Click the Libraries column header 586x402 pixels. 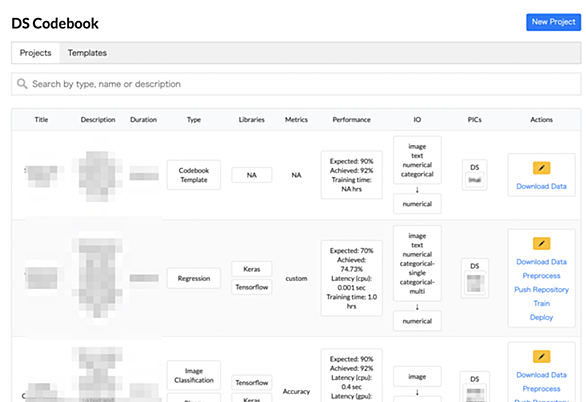click(252, 120)
